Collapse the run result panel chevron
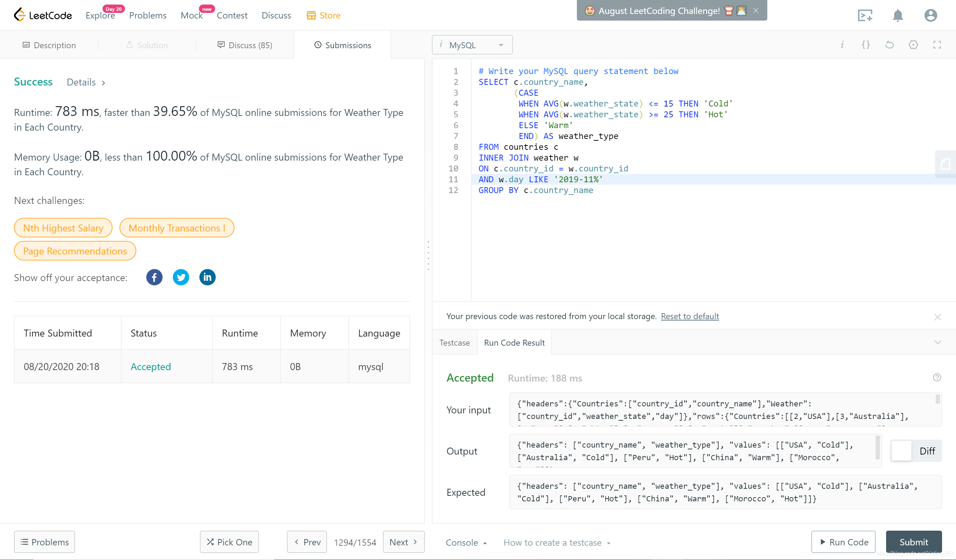Viewport: 956px width, 560px height. (x=938, y=343)
